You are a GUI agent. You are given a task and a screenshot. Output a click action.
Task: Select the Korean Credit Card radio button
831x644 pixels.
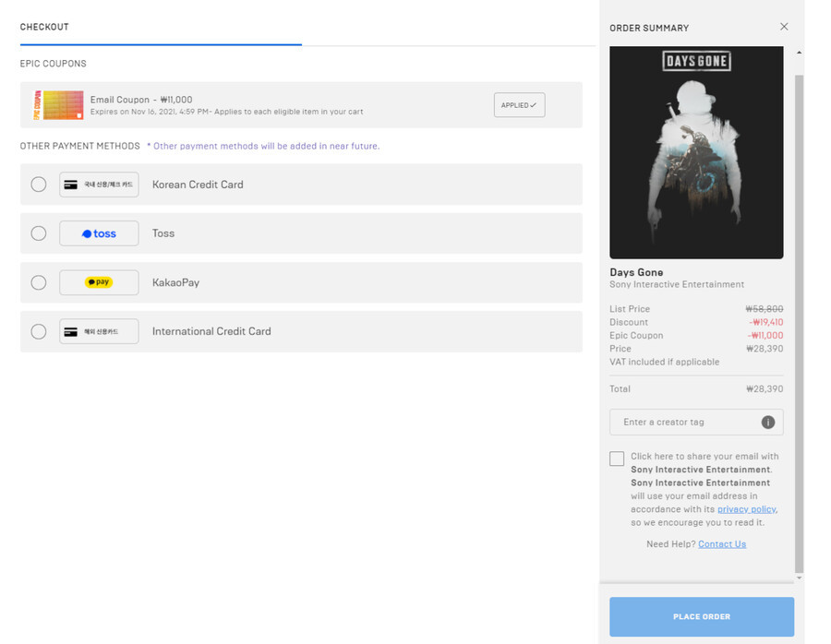coord(38,185)
